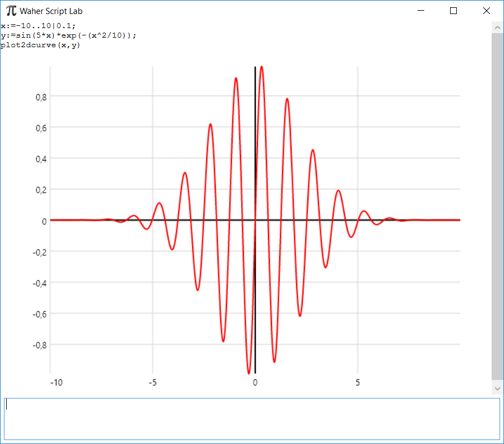Close the Waher Script Lab window

coord(486,11)
